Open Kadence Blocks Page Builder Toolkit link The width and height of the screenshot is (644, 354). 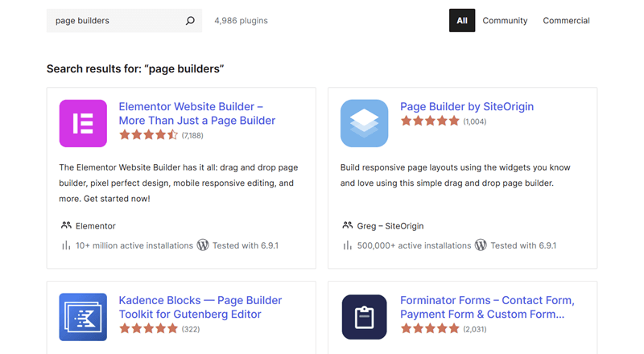(x=200, y=307)
